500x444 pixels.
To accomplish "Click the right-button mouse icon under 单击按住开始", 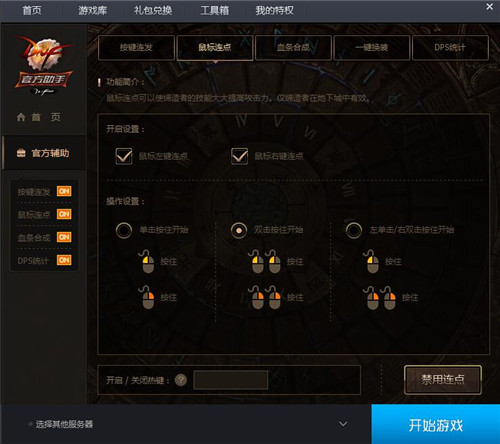I will (x=147, y=297).
